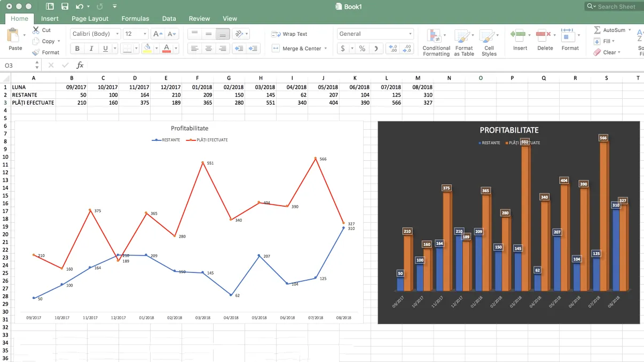Undo the last action
Viewport: 644px width, 362px height.
coord(80,6)
